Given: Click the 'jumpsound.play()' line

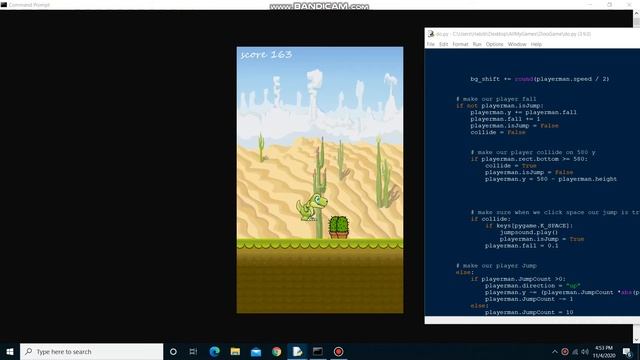Looking at the screenshot, I should point(529,232).
